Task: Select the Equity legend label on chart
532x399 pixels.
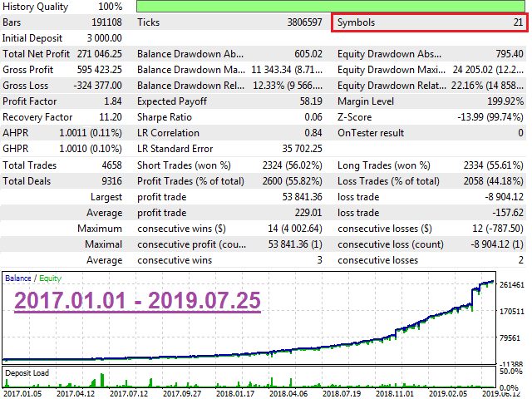Action: pyautogui.click(x=47, y=278)
